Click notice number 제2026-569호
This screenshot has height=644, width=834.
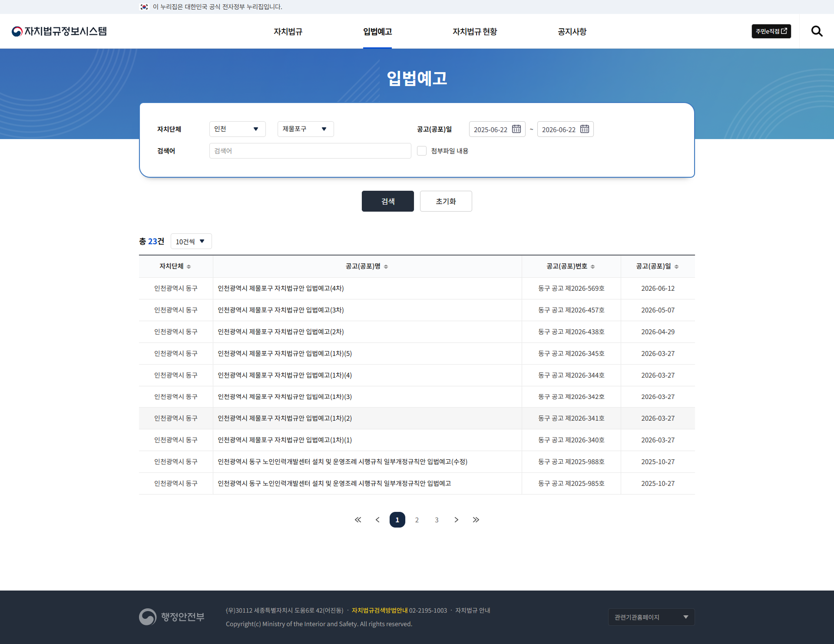click(571, 288)
